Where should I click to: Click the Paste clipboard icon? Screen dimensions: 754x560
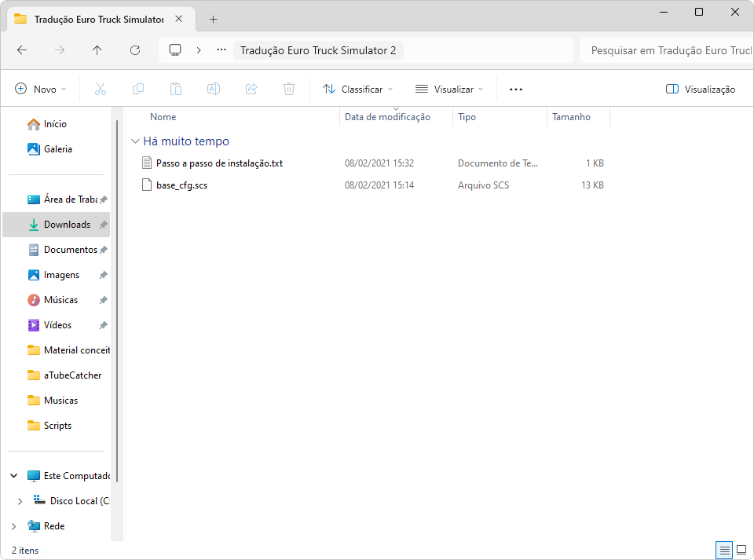(176, 89)
